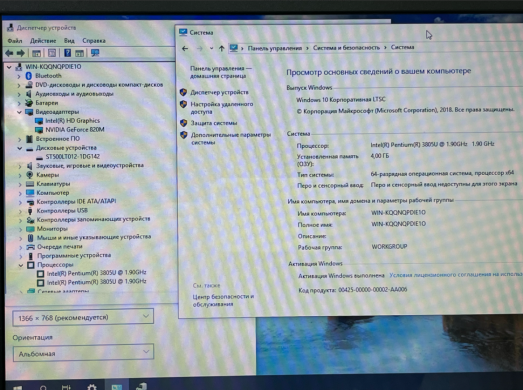Collapse the Видеоадаптеры tree node

tap(19, 112)
